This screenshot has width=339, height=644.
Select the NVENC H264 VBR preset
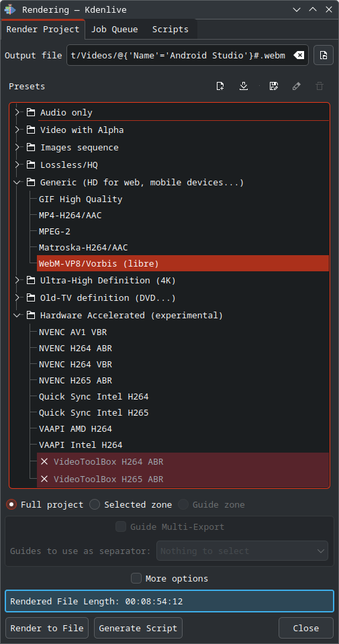[183, 364]
